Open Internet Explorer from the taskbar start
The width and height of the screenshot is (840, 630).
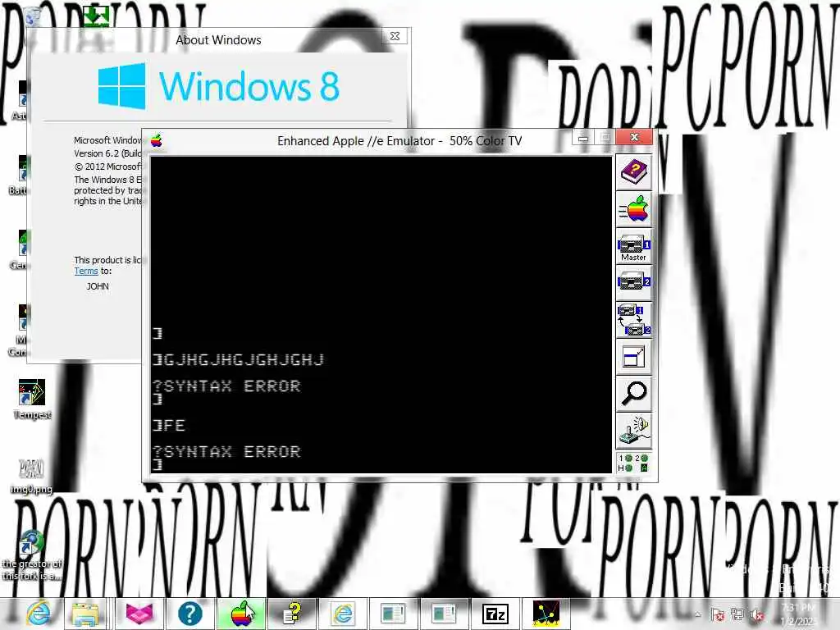tap(38, 614)
